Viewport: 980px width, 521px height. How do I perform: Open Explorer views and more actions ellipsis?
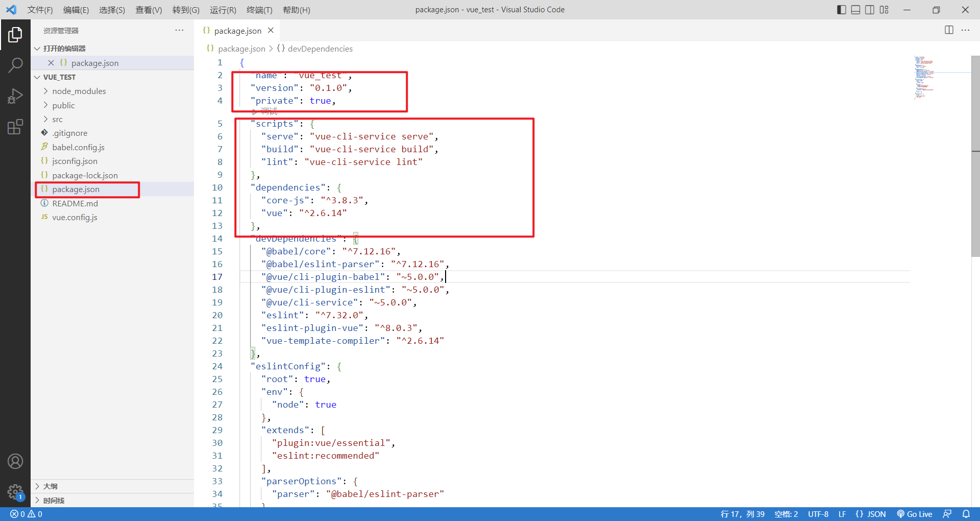(x=179, y=30)
